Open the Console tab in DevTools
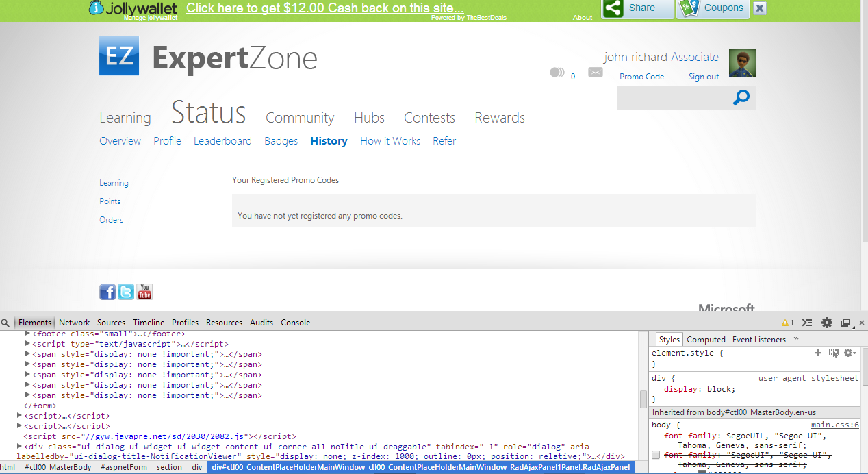 [295, 323]
